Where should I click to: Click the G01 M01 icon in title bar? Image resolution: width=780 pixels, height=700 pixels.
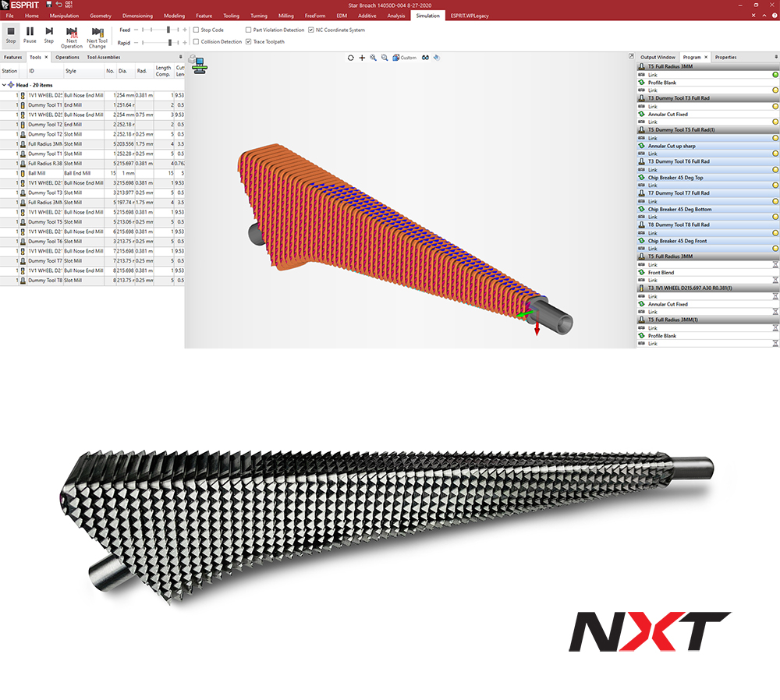[69, 5]
